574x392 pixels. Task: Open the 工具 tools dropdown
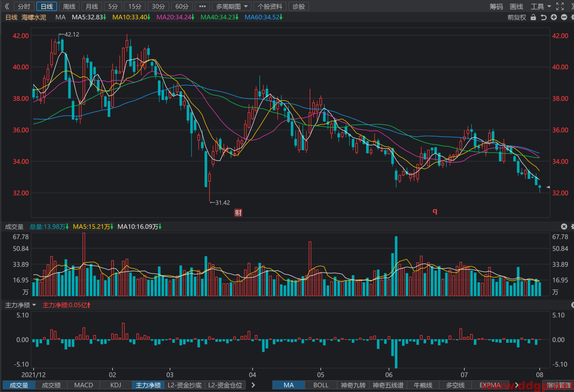[541, 6]
